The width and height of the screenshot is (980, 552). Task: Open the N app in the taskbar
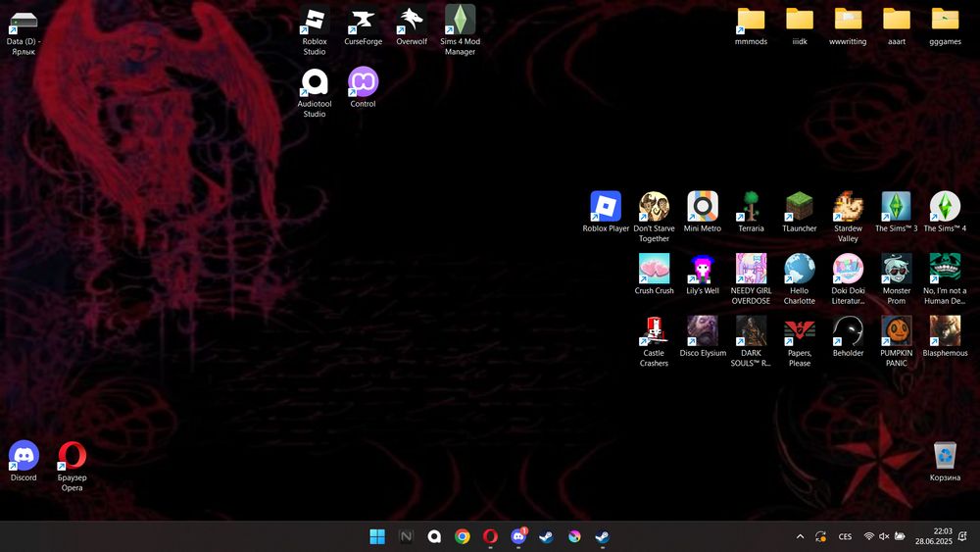pyautogui.click(x=407, y=536)
